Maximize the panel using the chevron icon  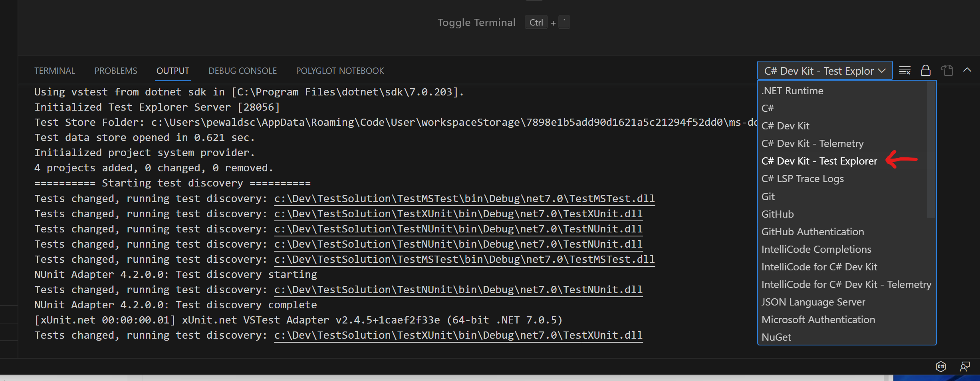[968, 70]
